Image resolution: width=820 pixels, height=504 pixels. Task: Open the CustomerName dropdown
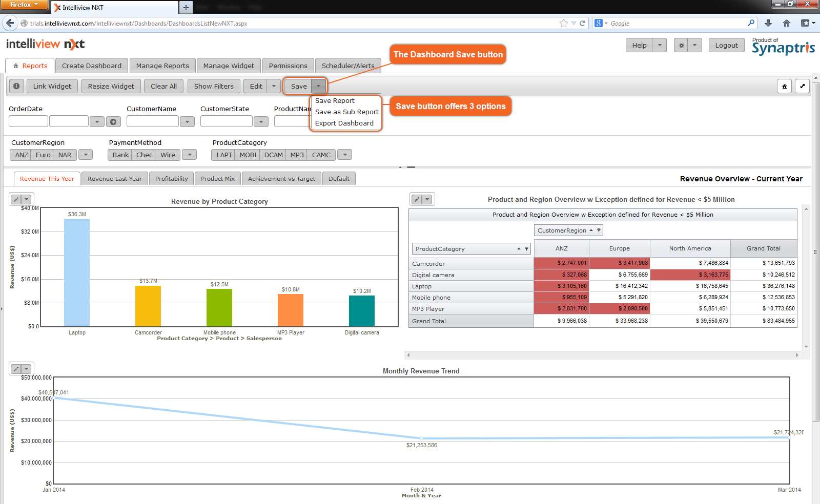pos(187,121)
